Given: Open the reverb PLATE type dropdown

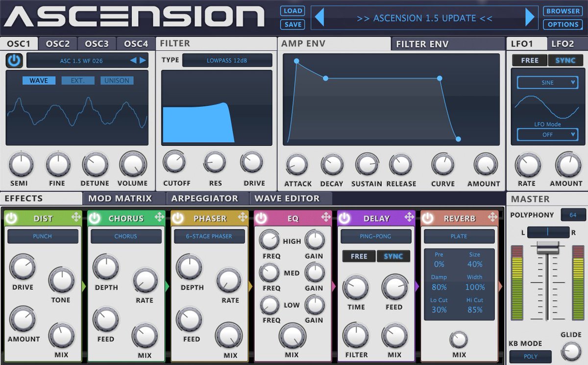Looking at the screenshot, I should (x=459, y=236).
